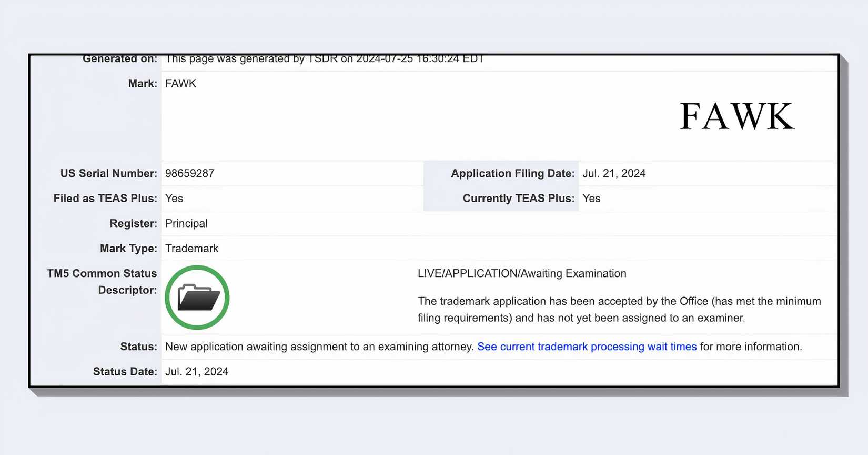Viewport: 868px width, 455px height.
Task: Click the Application Filing Date value
Action: 614,173
